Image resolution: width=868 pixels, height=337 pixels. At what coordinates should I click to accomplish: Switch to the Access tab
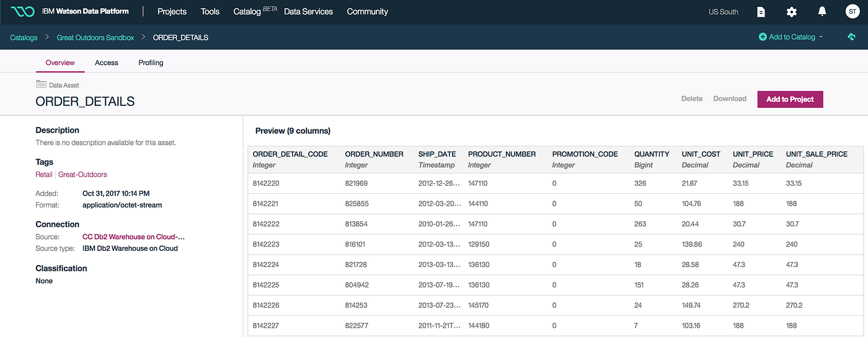point(107,63)
